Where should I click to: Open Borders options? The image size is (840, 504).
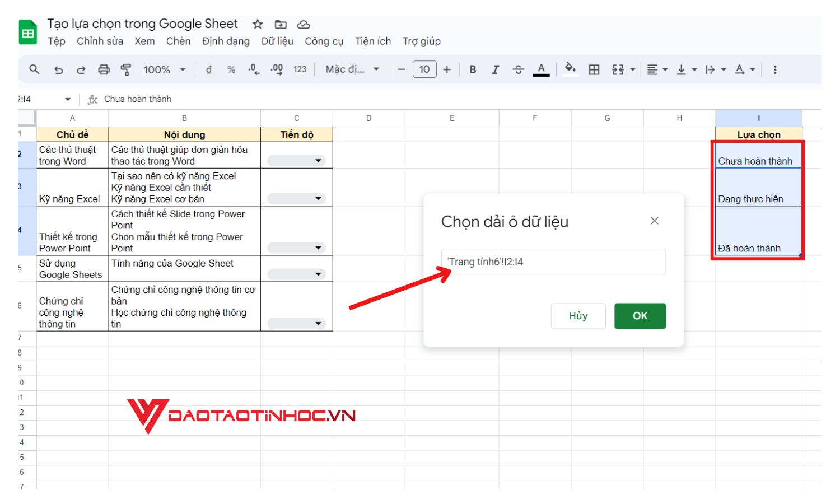[x=593, y=69]
